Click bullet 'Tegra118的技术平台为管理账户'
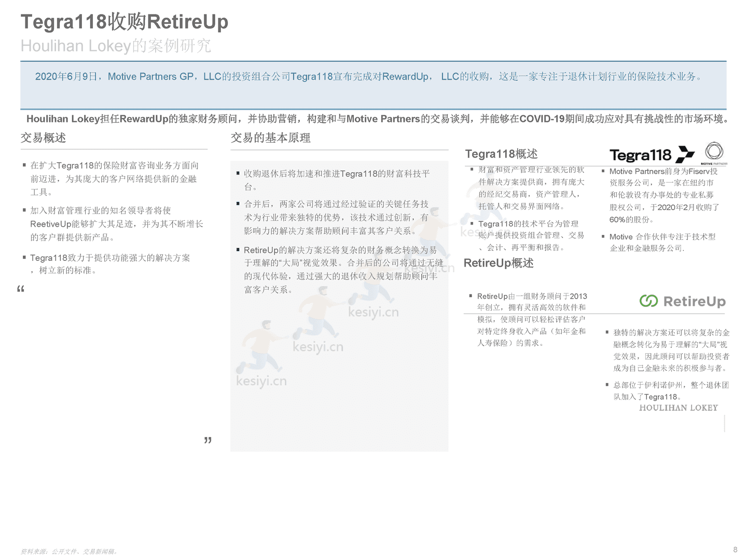This screenshot has width=747, height=560. [528, 235]
